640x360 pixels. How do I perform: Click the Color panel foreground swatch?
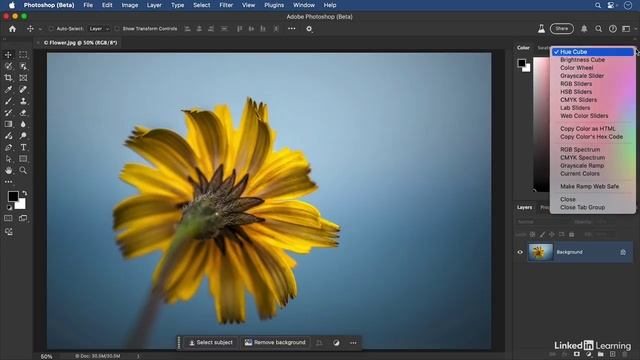(x=522, y=63)
